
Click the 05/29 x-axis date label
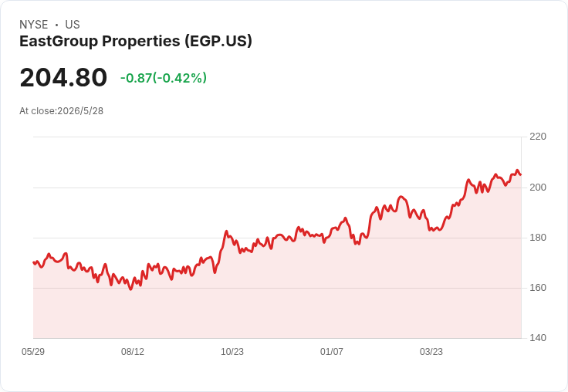click(x=33, y=351)
